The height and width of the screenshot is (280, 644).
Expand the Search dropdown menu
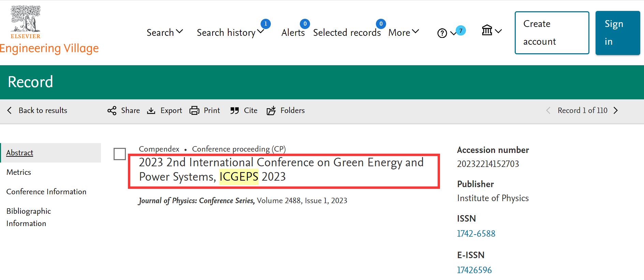165,32
